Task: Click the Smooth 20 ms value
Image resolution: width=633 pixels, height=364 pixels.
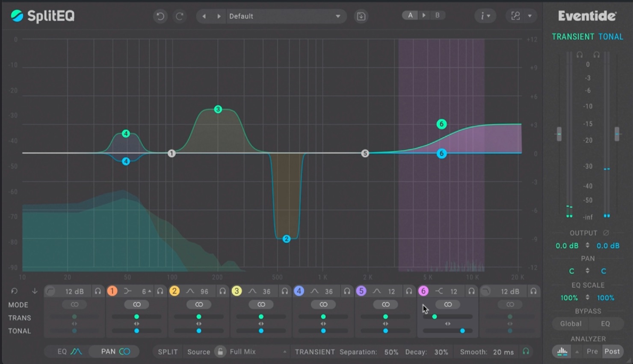Action: [503, 352]
